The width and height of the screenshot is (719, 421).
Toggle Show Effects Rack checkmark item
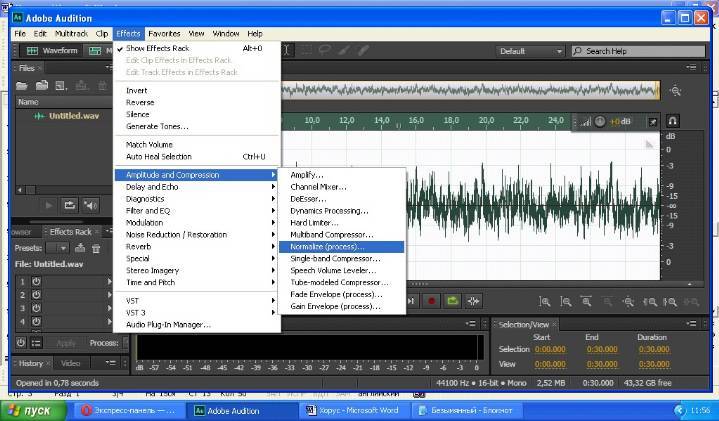point(197,48)
